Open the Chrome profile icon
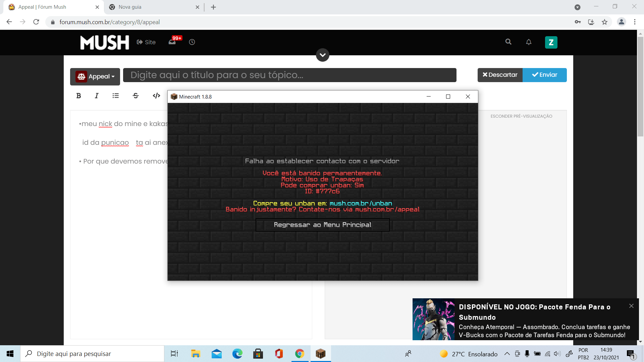 point(622,22)
